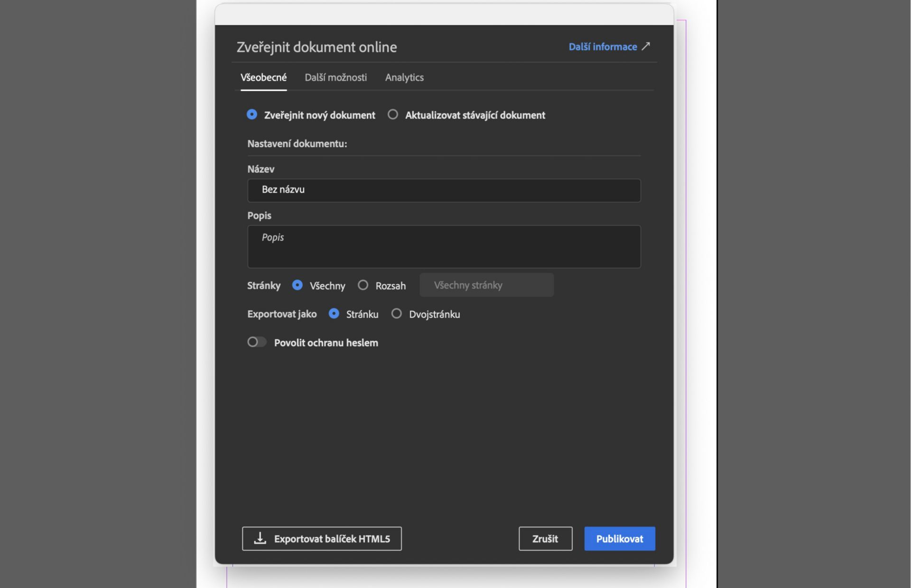The image size is (911, 588).
Task: Click the Všechny stránky range field
Action: (x=486, y=285)
